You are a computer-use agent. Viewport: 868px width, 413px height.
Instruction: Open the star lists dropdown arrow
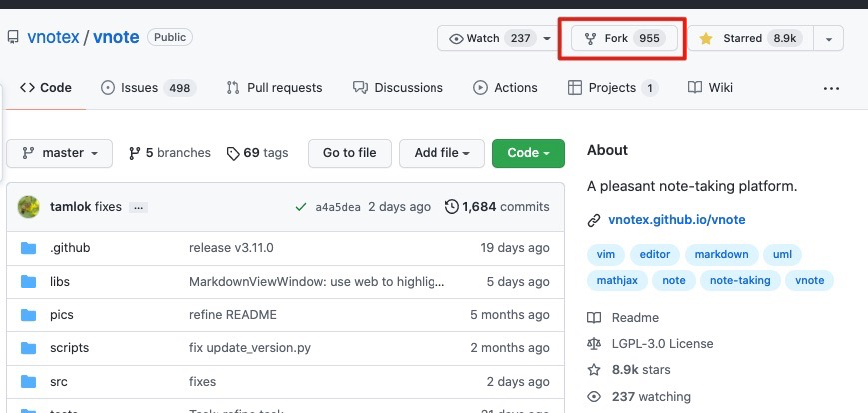(829, 39)
